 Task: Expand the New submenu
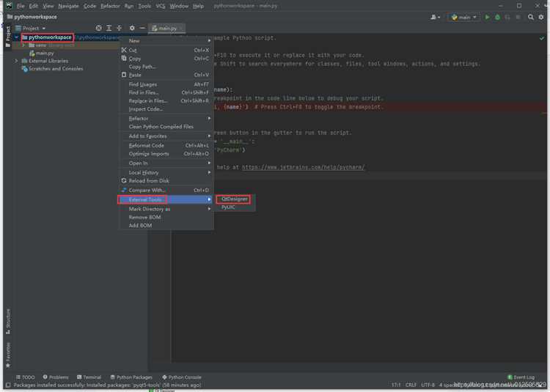(x=166, y=40)
